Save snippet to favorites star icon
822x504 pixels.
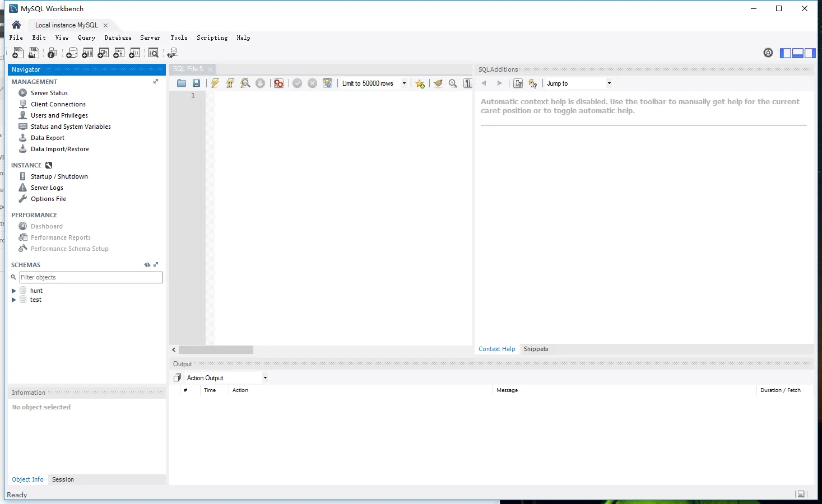(420, 83)
